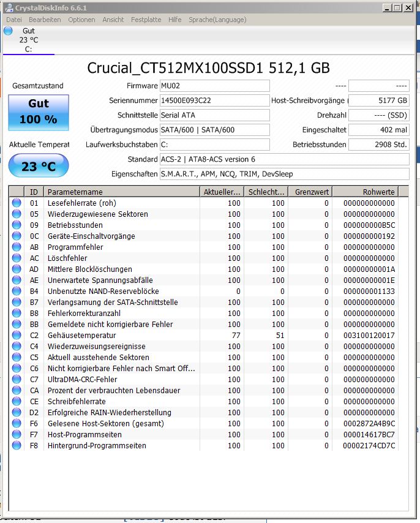Screen dimensions: 420x523
Task: Click the Standard field ACS-2 | ATA8-ACS
Action: (x=284, y=159)
